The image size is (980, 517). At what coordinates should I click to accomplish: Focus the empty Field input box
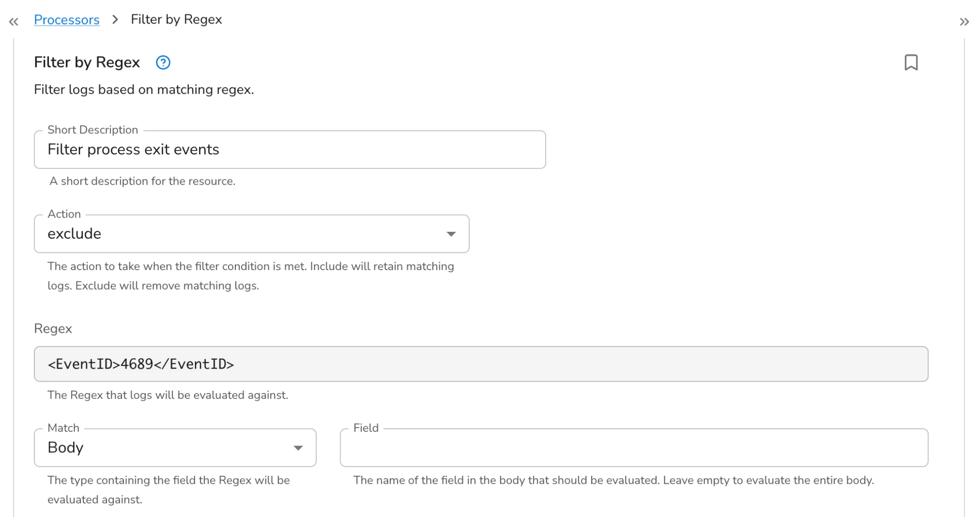coord(633,448)
